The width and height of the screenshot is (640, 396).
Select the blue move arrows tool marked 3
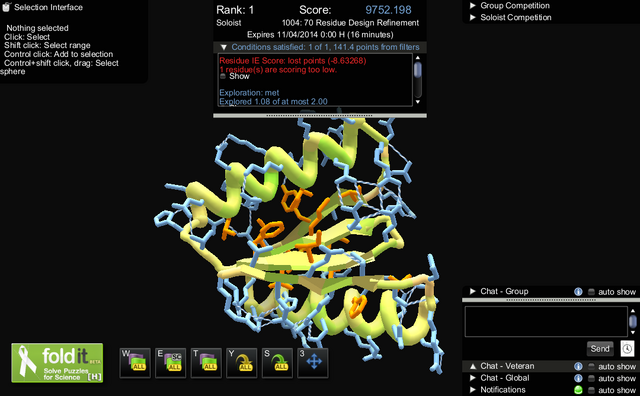[x=313, y=363]
